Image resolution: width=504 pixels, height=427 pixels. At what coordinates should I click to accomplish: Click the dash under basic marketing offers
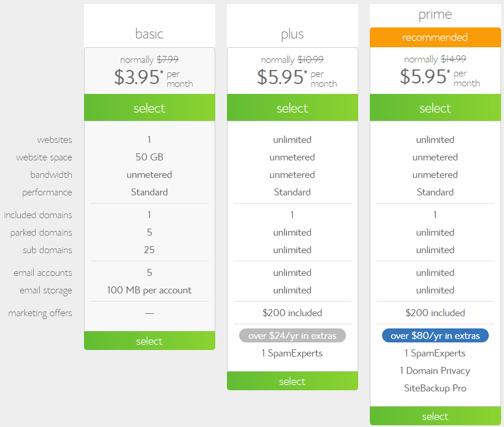pyautogui.click(x=149, y=313)
